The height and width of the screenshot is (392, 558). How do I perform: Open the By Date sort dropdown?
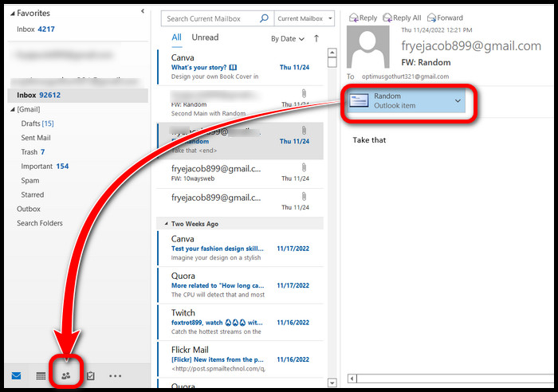click(288, 39)
